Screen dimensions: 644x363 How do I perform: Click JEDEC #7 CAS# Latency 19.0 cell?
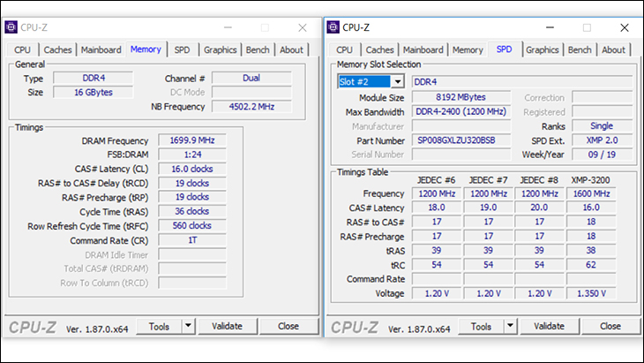click(489, 208)
